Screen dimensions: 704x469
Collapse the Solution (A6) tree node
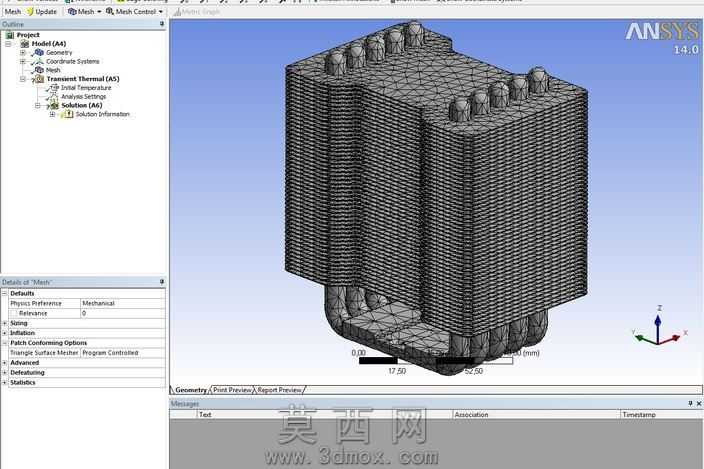coord(37,105)
